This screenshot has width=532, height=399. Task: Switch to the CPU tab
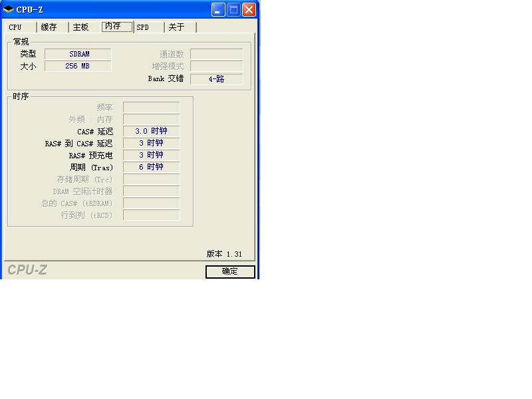(21, 27)
